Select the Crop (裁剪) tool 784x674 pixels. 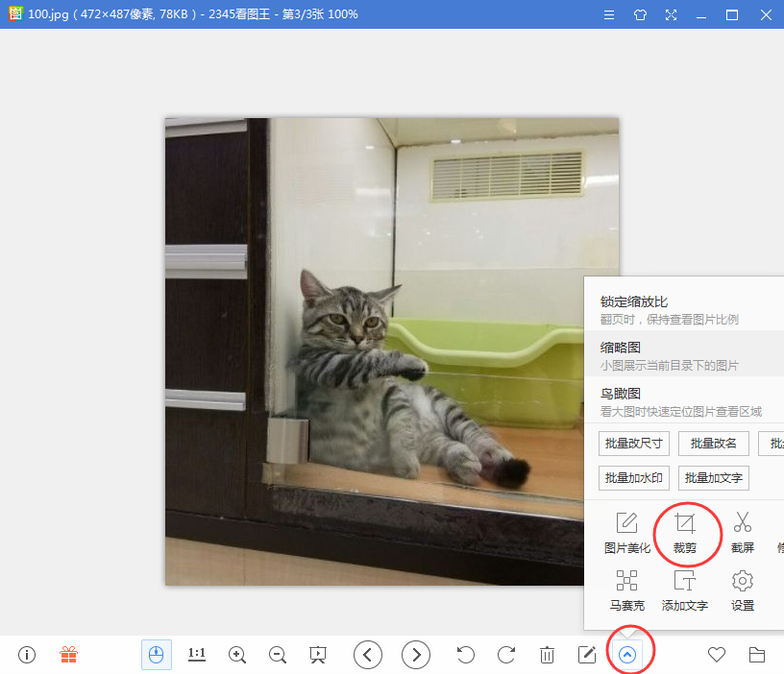(685, 534)
